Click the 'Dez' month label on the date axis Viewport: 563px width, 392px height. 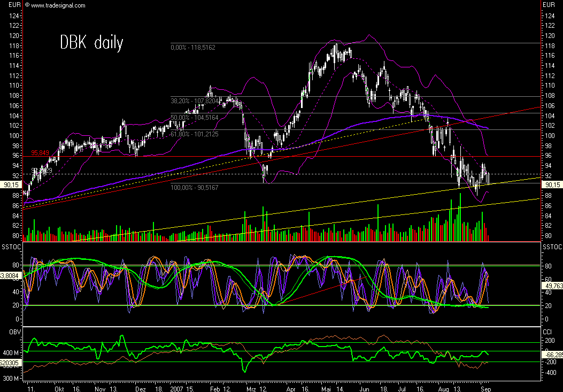tap(141, 389)
